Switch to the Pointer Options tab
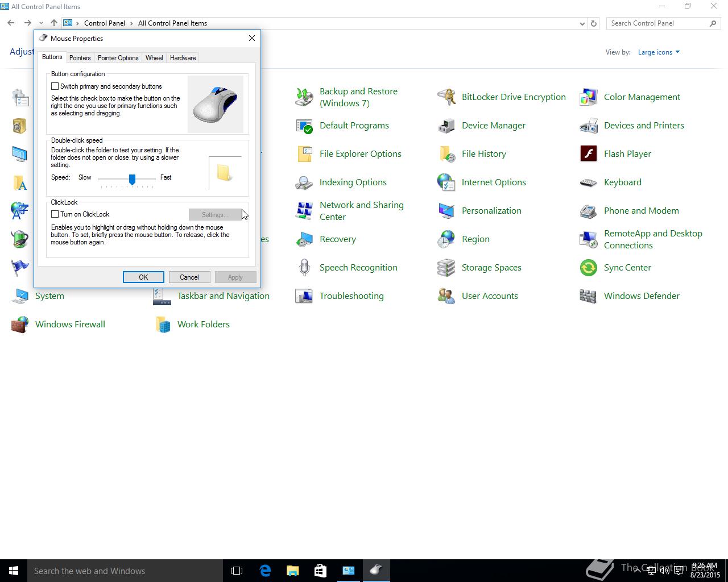Screen dimensions: 728x582 tap(118, 58)
